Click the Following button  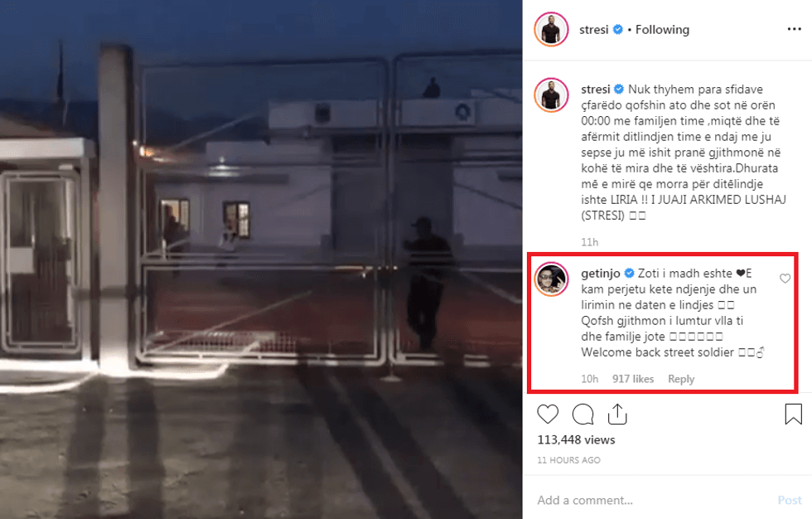[x=662, y=30]
